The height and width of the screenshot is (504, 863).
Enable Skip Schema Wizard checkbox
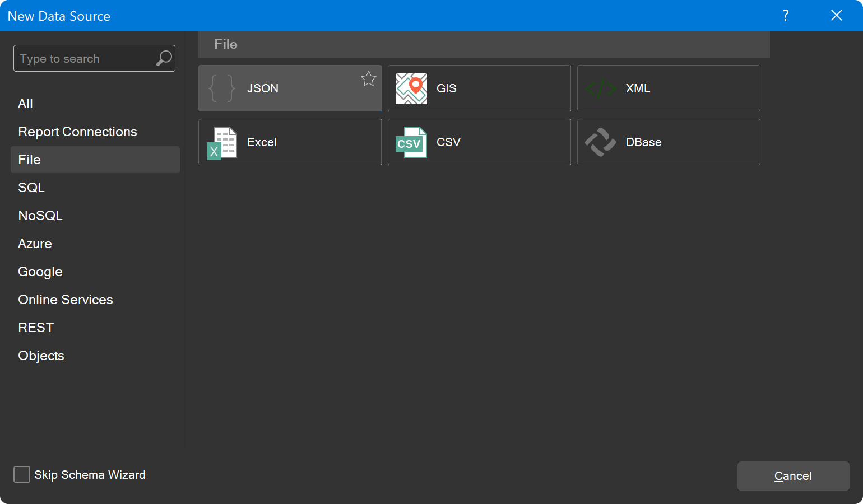(22, 474)
